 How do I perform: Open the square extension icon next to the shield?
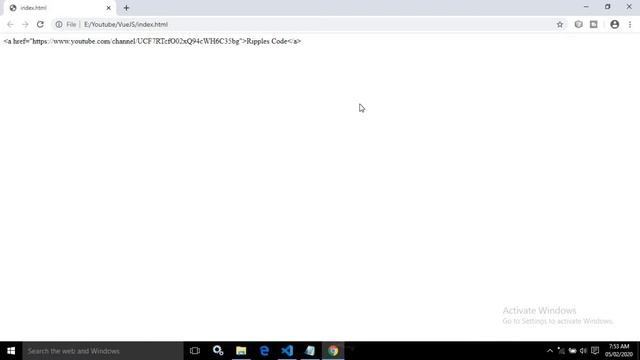point(593,24)
